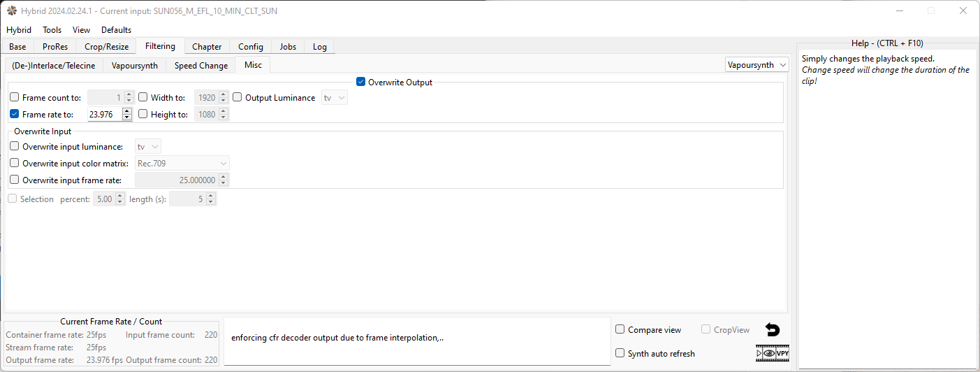Viewport: 980px width, 372px height.
Task: Increase Frame rate with up arrow
Action: point(126,110)
